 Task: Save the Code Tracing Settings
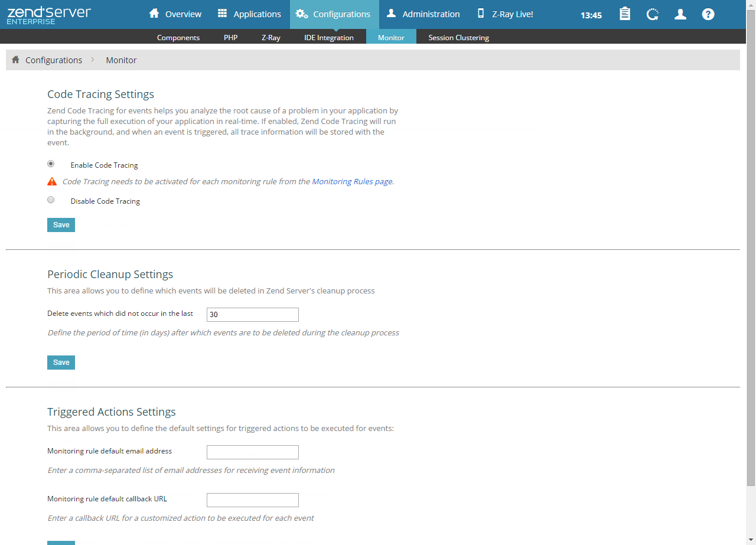[61, 225]
